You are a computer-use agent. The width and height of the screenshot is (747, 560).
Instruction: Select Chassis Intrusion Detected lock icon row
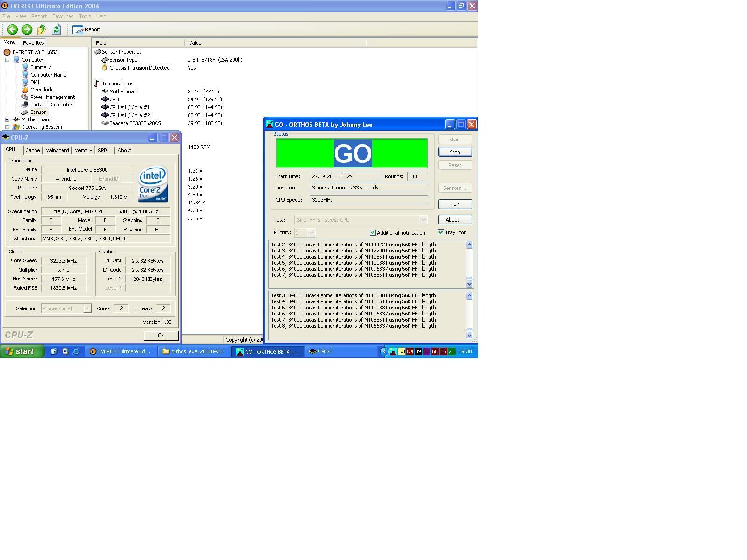point(105,68)
